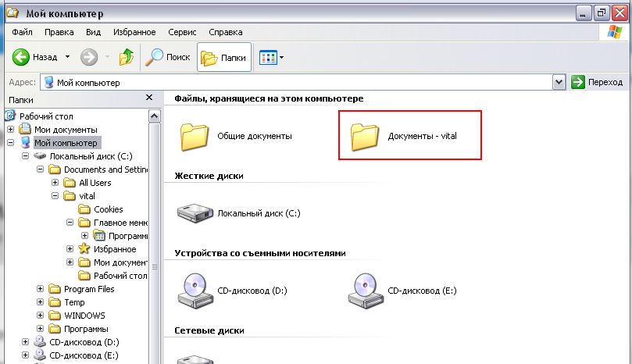Expand CD-дисковод (E:) tree node
The image size is (632, 364).
(x=26, y=355)
